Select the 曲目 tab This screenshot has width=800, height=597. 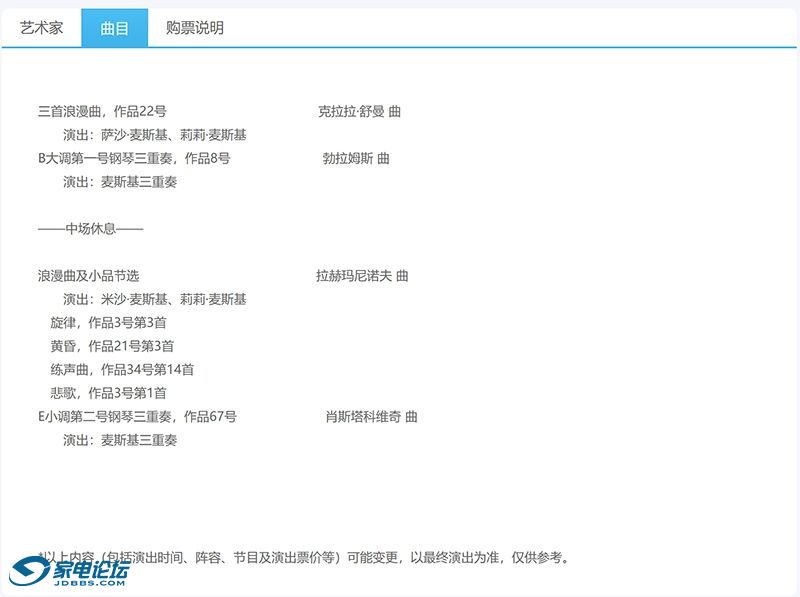point(114,28)
